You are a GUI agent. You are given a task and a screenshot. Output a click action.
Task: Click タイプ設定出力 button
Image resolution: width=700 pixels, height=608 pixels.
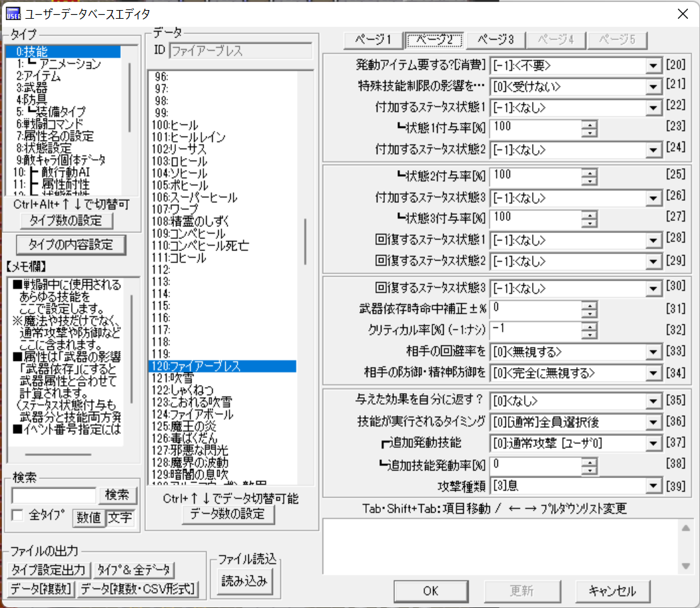[49, 570]
